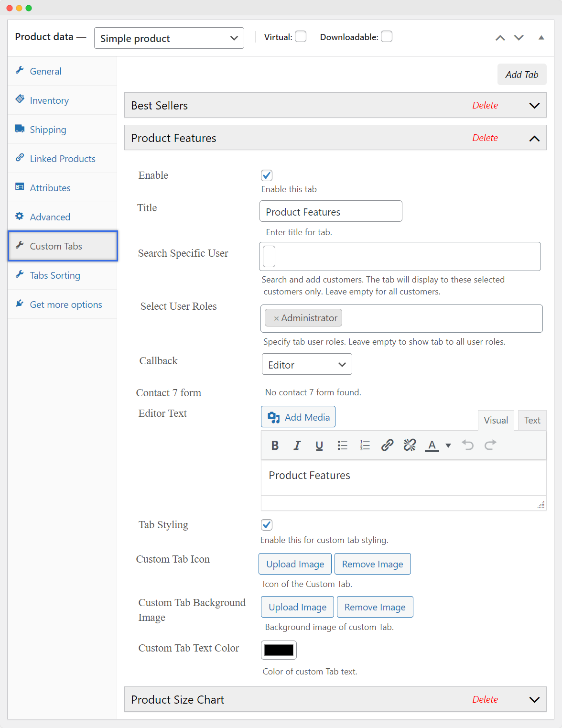Click the remove link icon
This screenshot has width=562, height=728.
click(410, 445)
